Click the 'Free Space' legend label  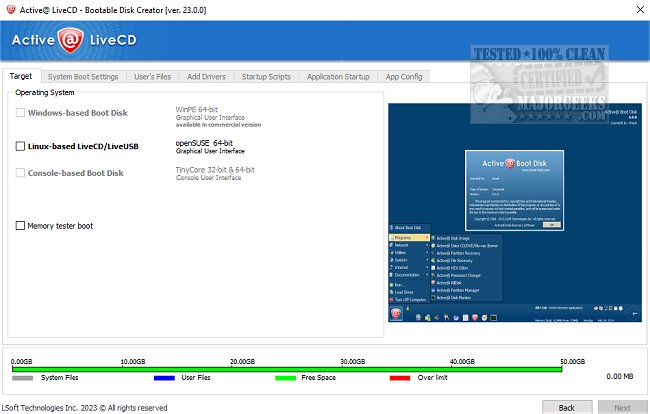click(x=318, y=378)
